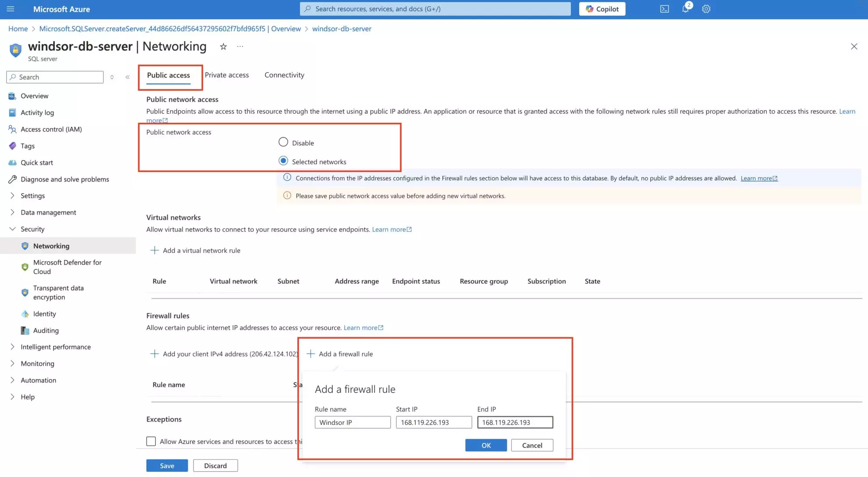Image resolution: width=868 pixels, height=477 pixels.
Task: Open Overview in the sidebar
Action: (34, 96)
